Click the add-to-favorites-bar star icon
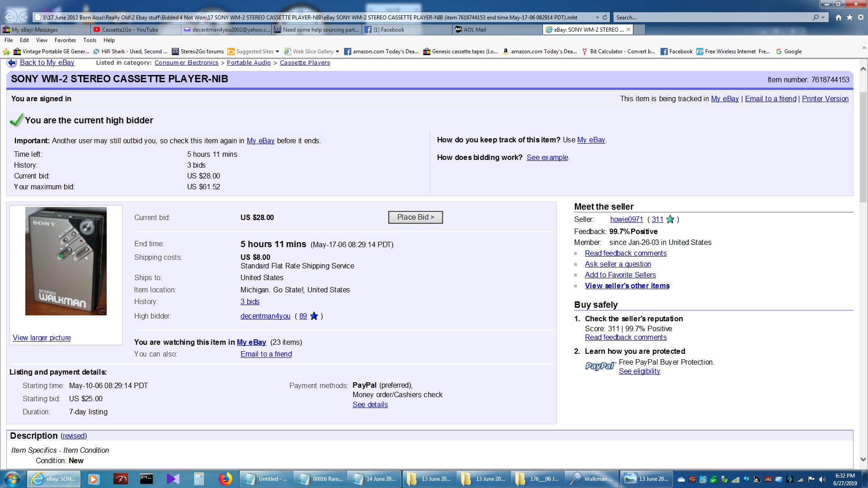This screenshot has width=868, height=488. [x=6, y=52]
